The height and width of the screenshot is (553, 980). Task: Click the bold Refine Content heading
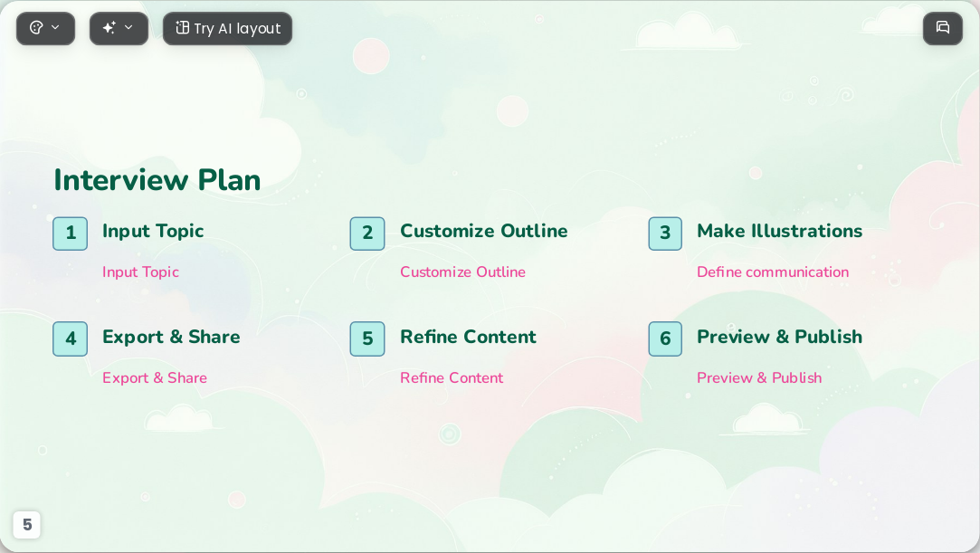point(468,337)
